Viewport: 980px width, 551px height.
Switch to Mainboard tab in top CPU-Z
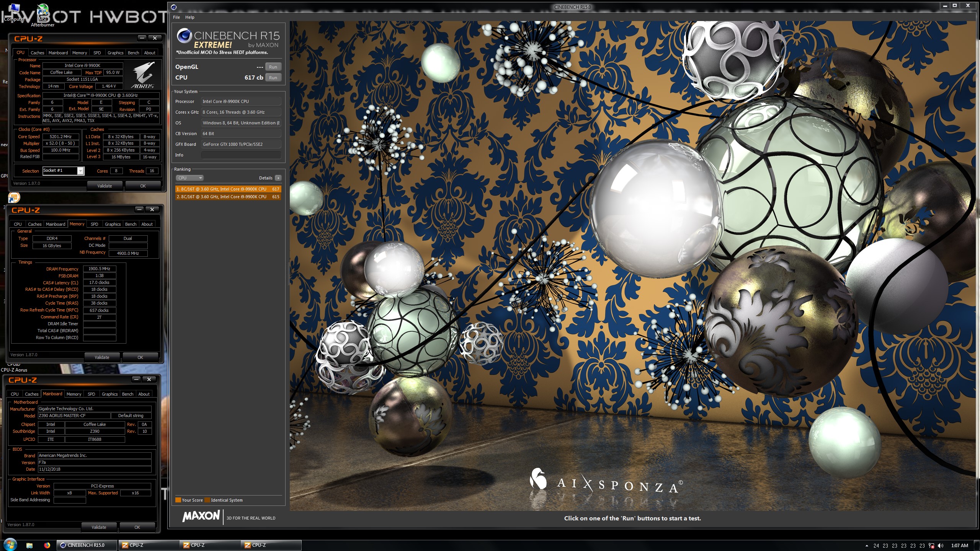pyautogui.click(x=58, y=53)
